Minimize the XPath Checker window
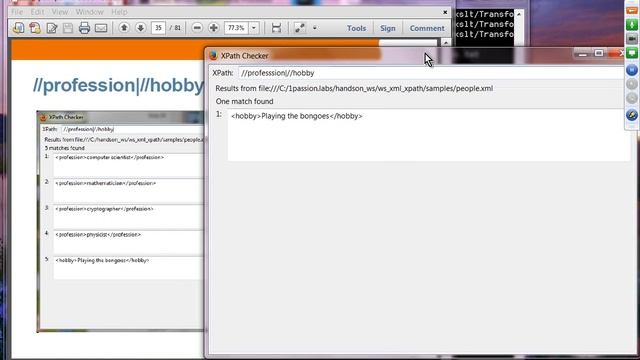 point(583,54)
